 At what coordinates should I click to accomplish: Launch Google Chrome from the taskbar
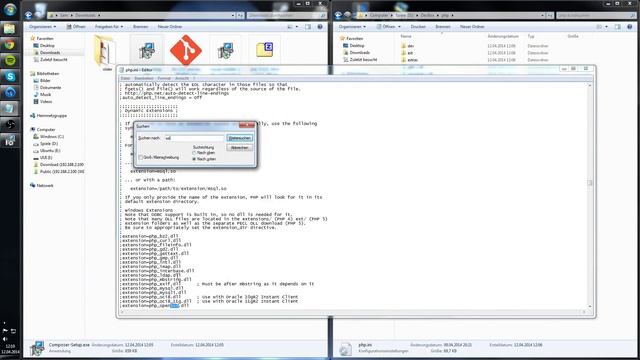click(x=10, y=45)
